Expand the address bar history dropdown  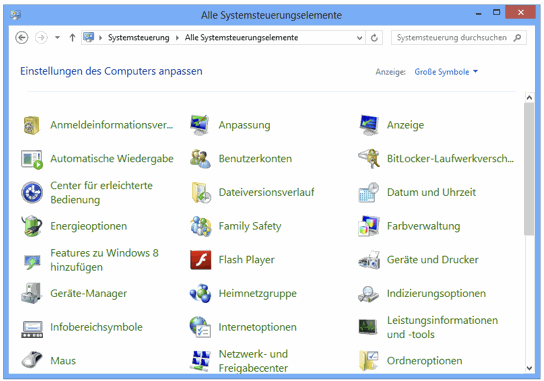click(359, 38)
